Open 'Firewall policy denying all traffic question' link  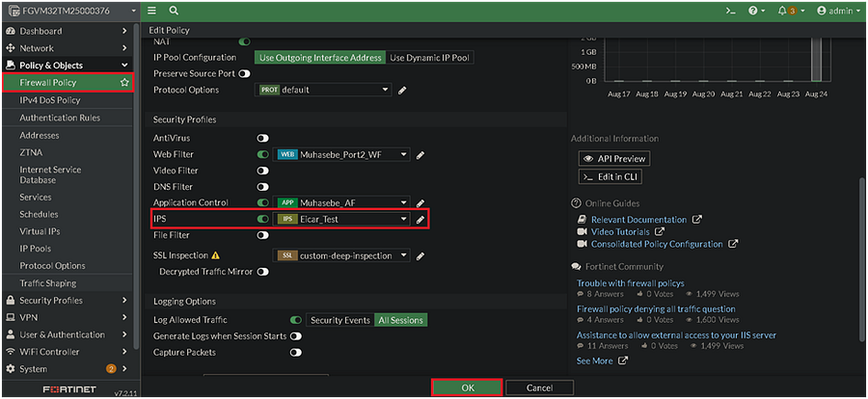click(x=656, y=309)
